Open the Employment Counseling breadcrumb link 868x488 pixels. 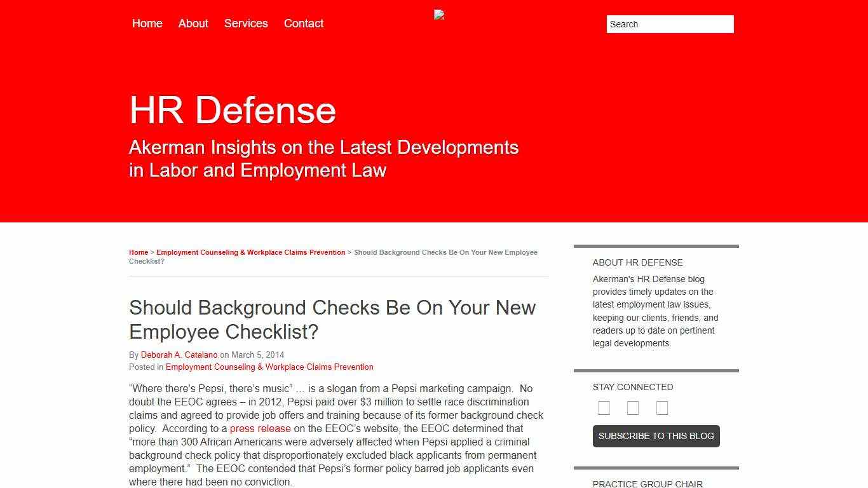tap(251, 252)
